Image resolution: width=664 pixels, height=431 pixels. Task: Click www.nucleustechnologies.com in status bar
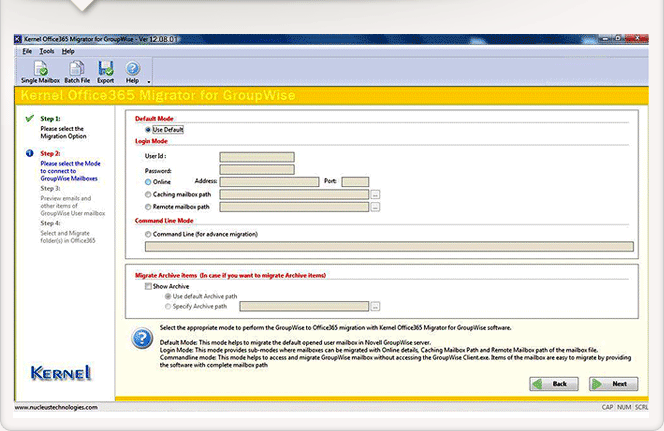[56, 407]
